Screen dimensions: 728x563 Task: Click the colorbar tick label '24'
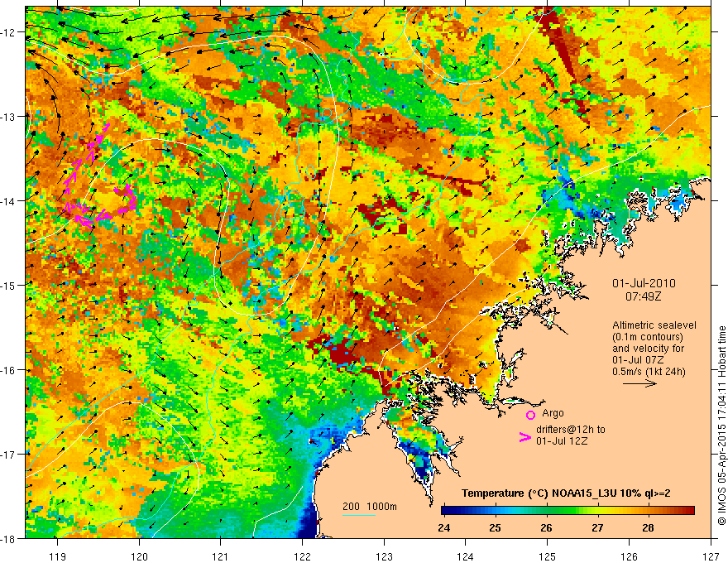click(x=444, y=527)
